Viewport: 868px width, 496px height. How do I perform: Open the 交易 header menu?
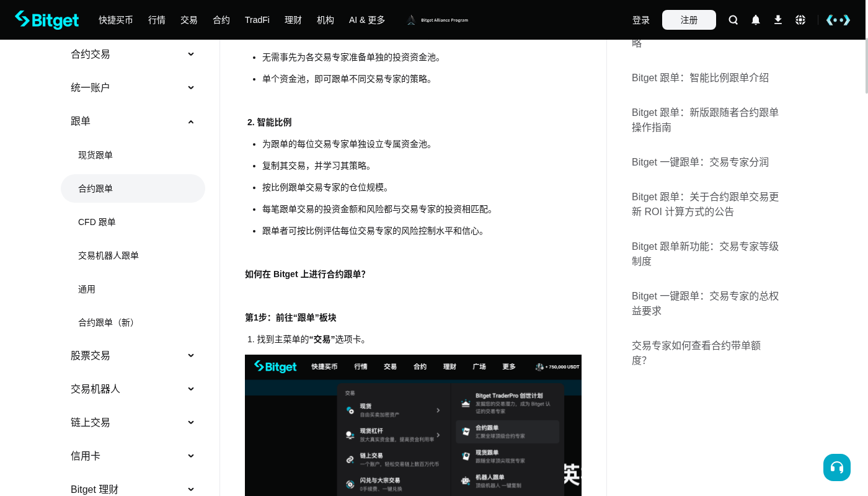[189, 20]
